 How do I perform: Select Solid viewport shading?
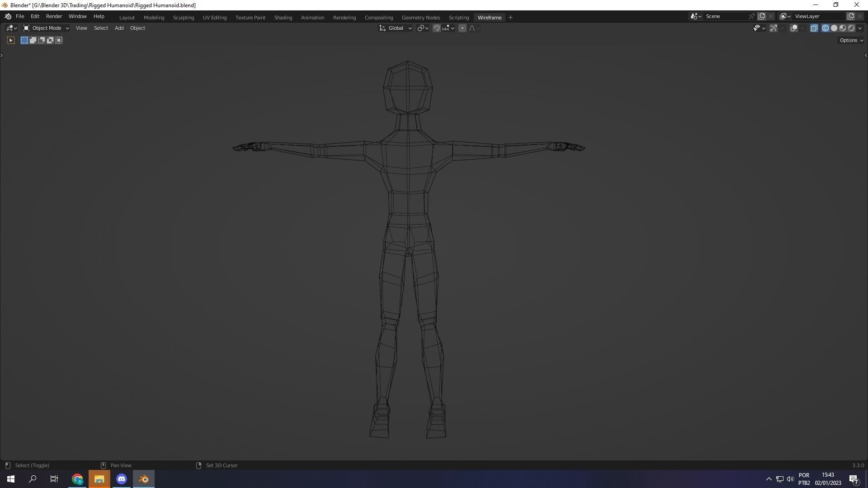834,28
